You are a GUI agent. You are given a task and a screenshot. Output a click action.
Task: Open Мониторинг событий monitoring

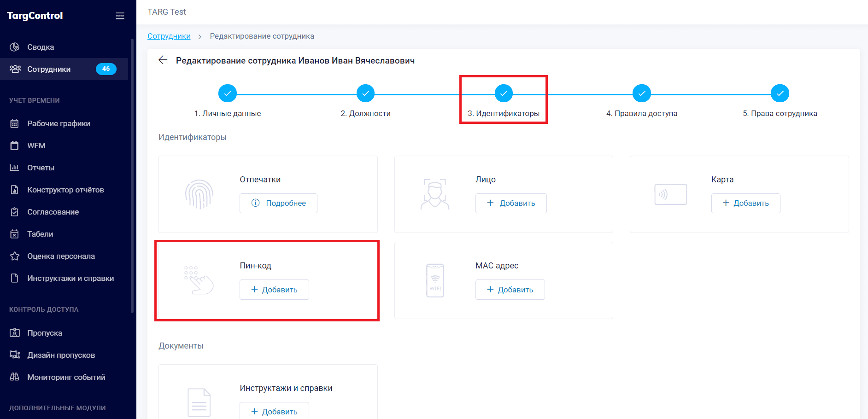tap(66, 377)
